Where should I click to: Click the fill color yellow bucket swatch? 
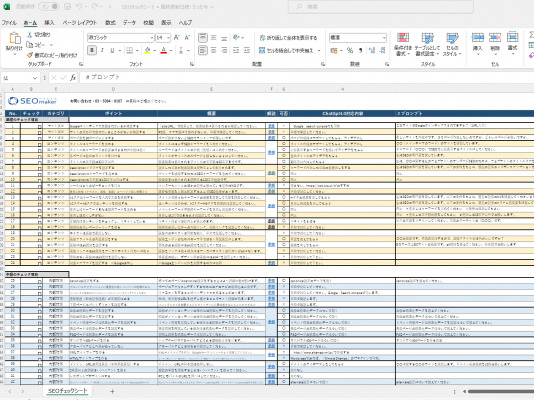click(x=147, y=50)
